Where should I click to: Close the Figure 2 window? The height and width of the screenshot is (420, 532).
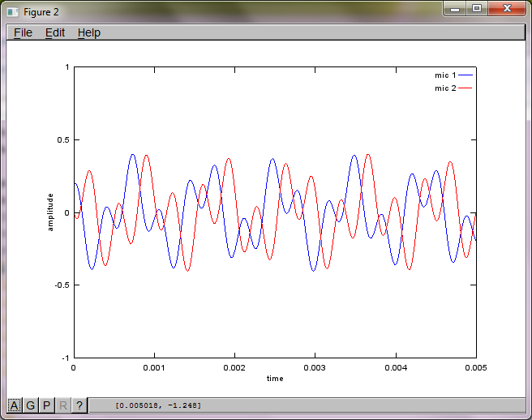tap(508, 9)
